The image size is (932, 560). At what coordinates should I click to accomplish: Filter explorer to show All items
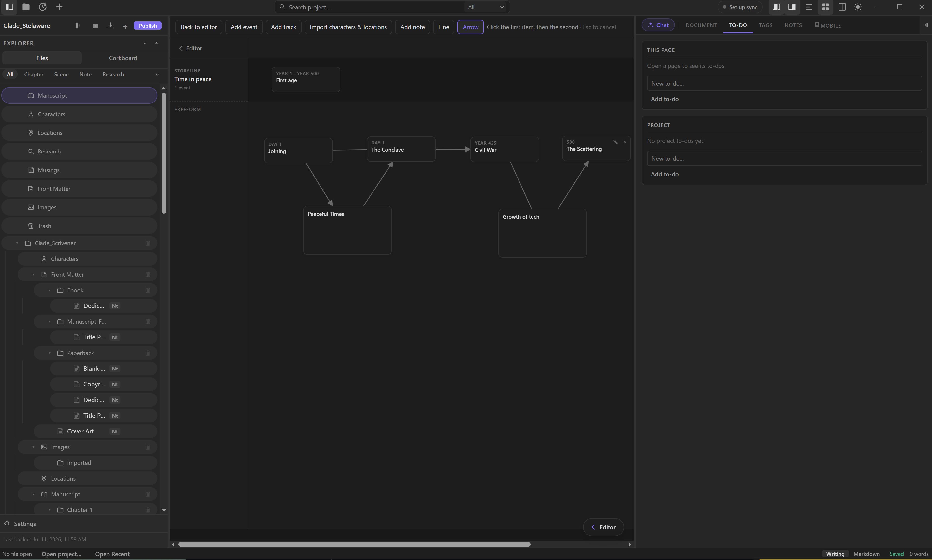(x=10, y=74)
